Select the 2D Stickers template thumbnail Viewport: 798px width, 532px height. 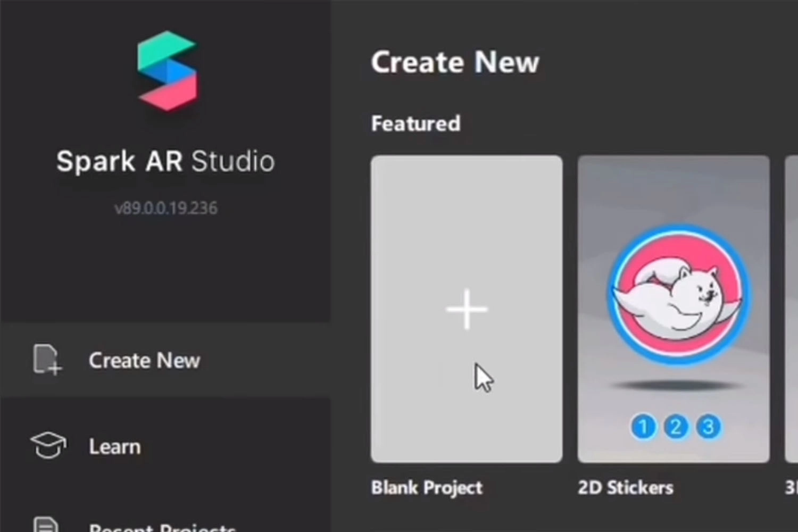pyautogui.click(x=674, y=309)
